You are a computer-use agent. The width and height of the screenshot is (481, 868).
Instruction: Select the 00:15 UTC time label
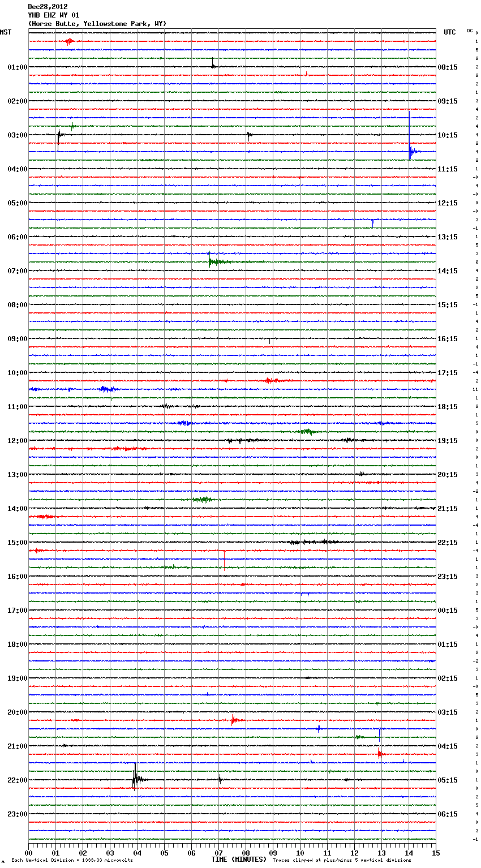coord(448,611)
